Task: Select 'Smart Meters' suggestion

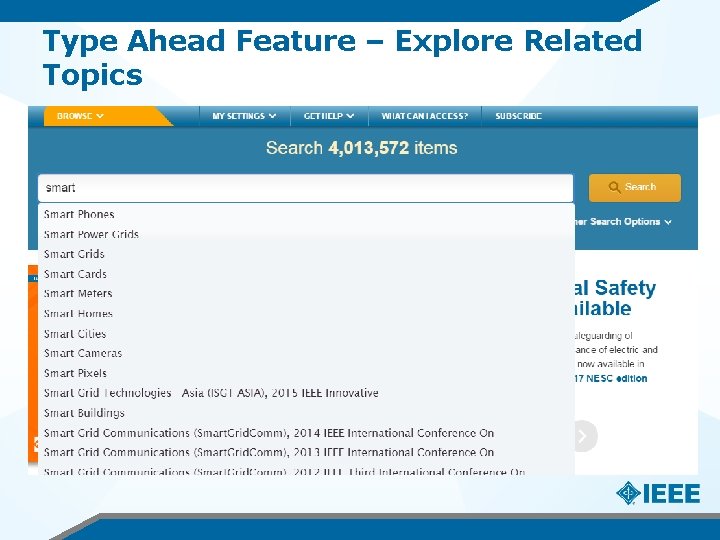Action: click(x=306, y=293)
